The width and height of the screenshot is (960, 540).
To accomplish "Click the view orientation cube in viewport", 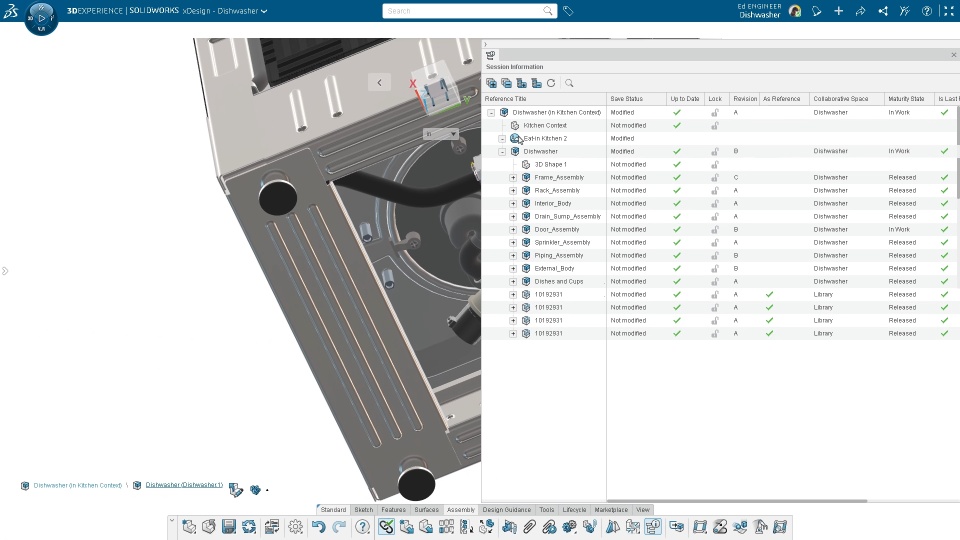I will point(437,92).
